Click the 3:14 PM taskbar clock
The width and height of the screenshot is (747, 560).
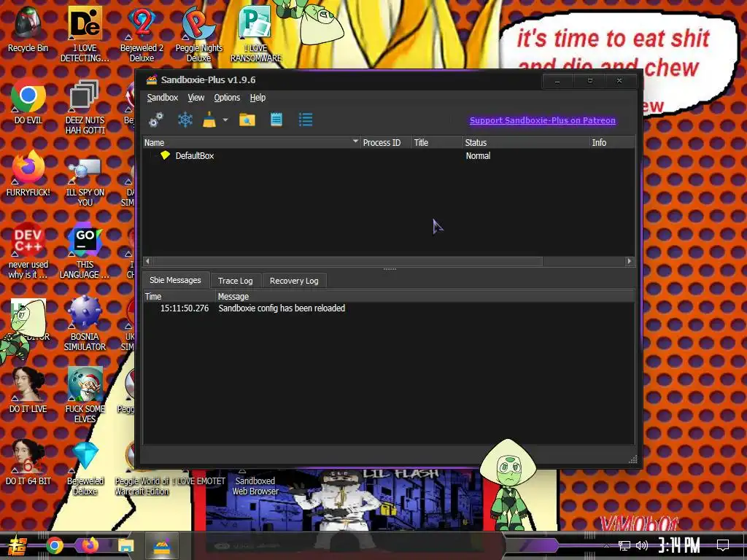pos(679,545)
